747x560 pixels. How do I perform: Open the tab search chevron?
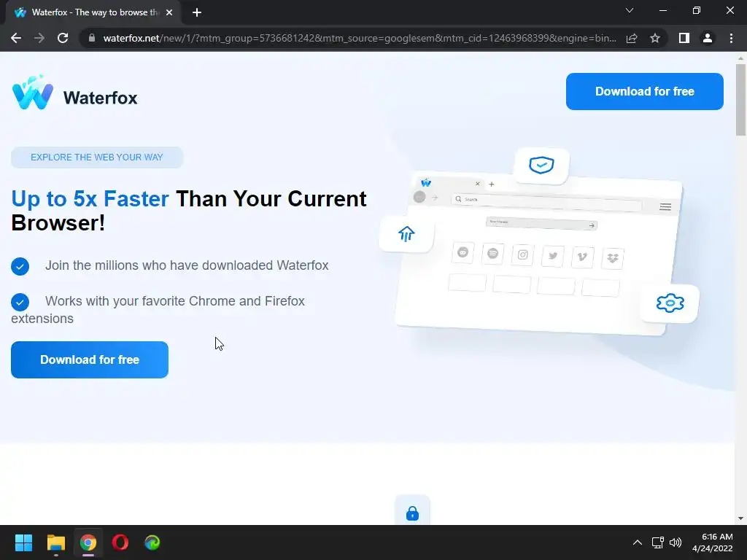[x=630, y=10]
